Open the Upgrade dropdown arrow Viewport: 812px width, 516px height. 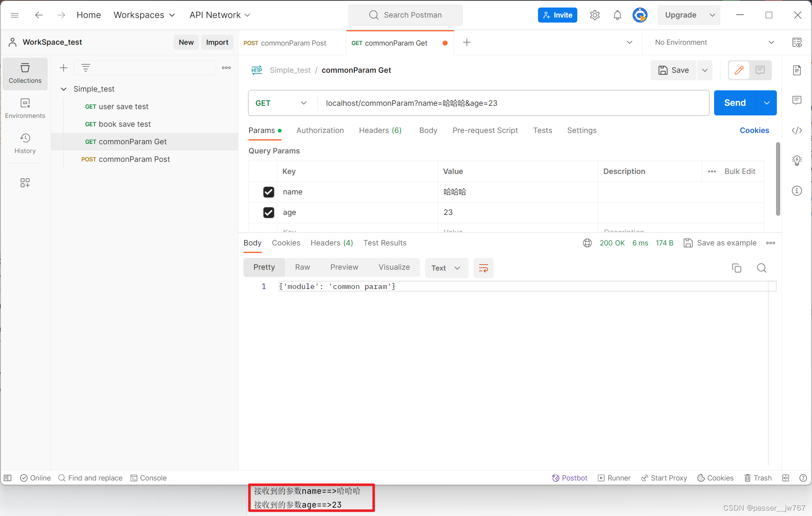pyautogui.click(x=712, y=15)
